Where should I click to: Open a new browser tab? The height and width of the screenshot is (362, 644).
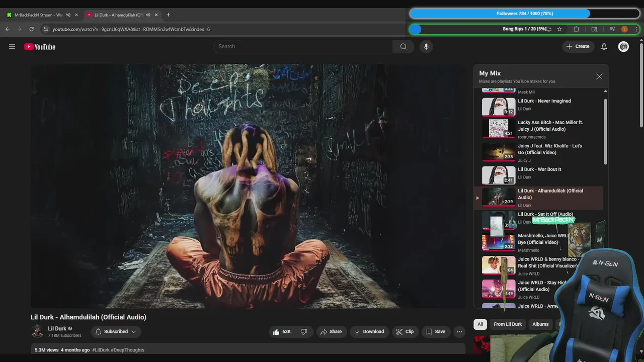pyautogui.click(x=168, y=15)
